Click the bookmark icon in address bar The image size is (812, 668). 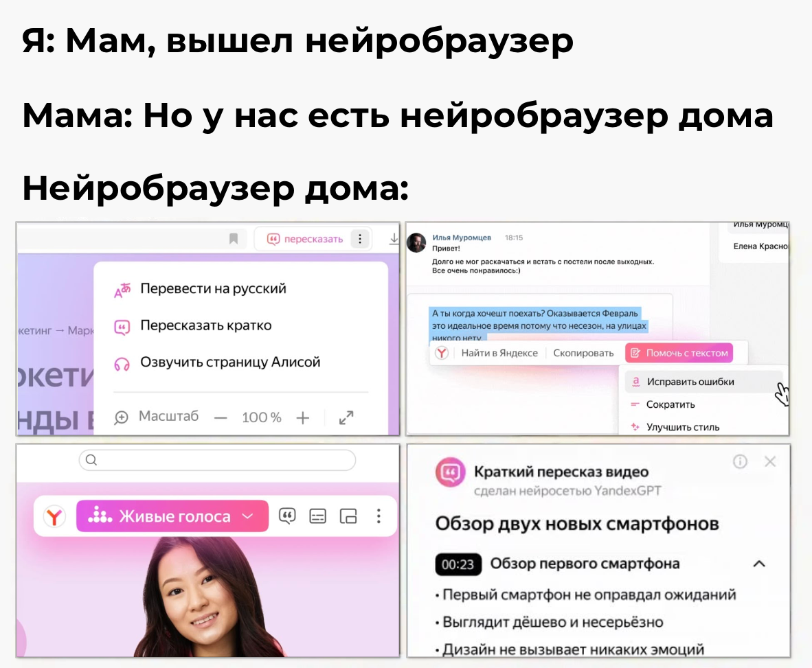pos(234,238)
